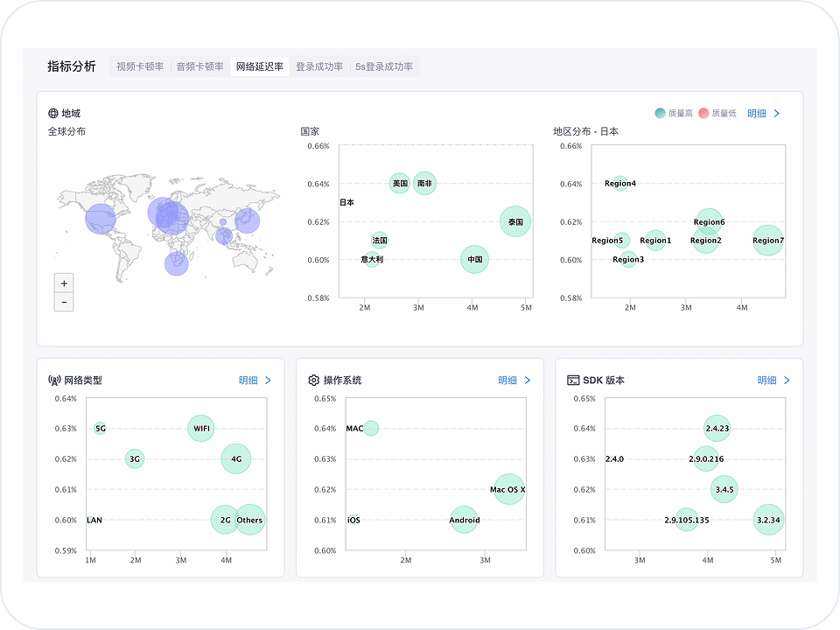Click the 日本 label in country chart

(x=346, y=202)
